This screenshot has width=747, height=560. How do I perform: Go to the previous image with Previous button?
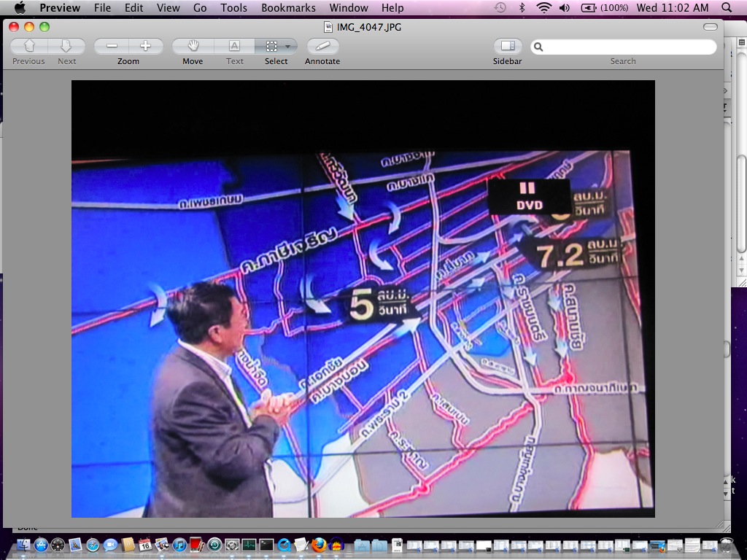point(29,46)
